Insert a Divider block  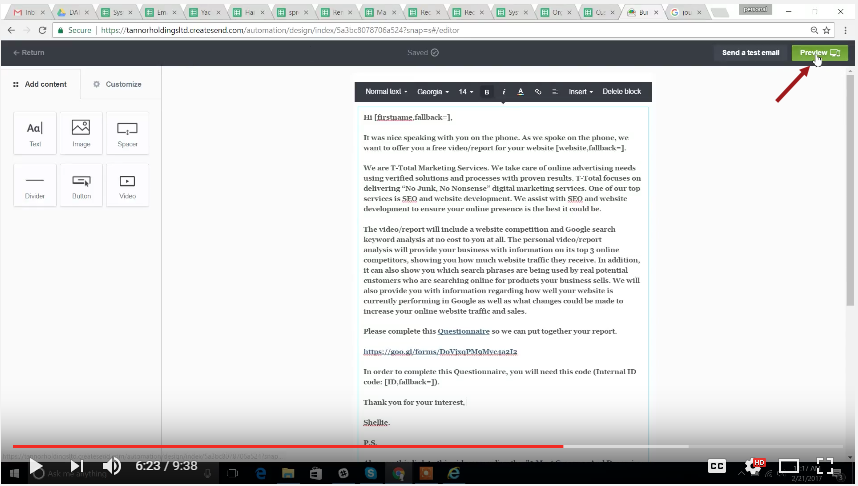[35, 185]
